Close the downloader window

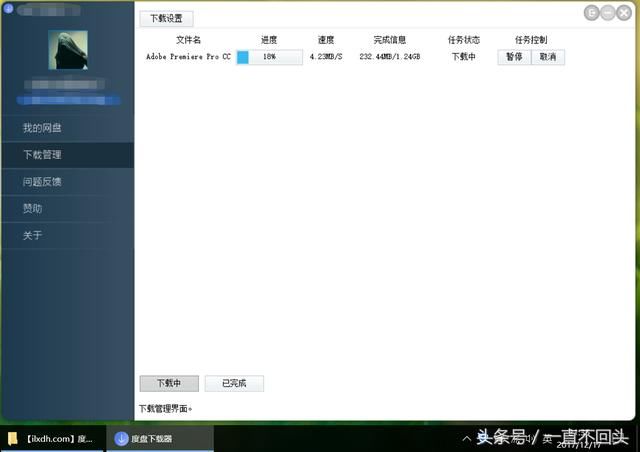(x=624, y=13)
